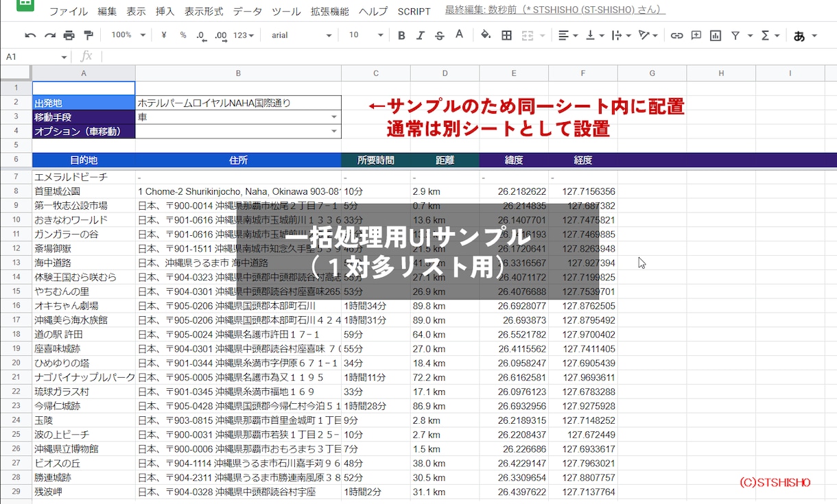
Task: Click the 住所 header cell
Action: [238, 160]
